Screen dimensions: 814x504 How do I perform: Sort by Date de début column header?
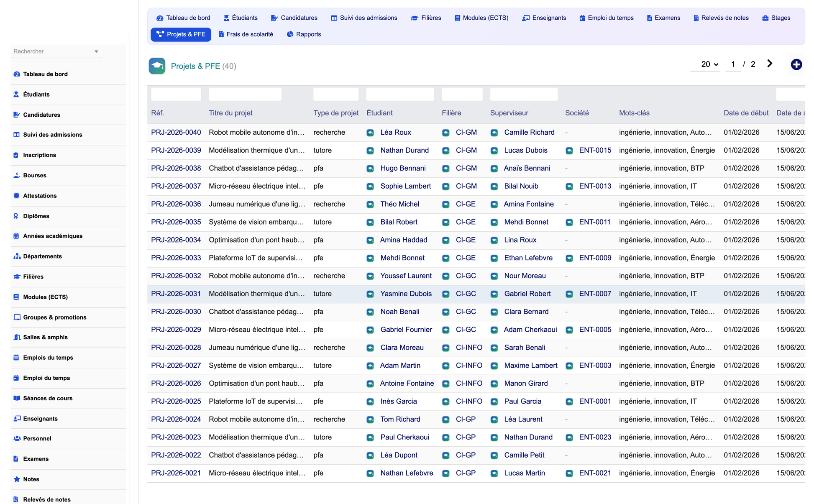[x=746, y=113]
